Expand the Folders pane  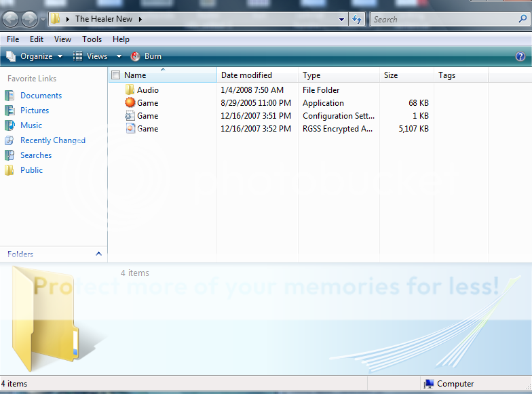click(98, 254)
